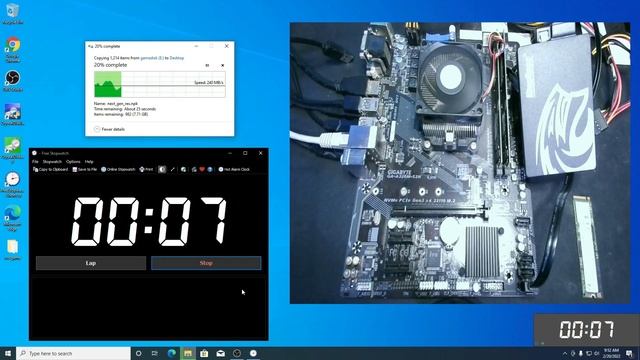This screenshot has height=360, width=640.
Task: Click the red heart icon in stopwatch toolbar
Action: pos(202,169)
